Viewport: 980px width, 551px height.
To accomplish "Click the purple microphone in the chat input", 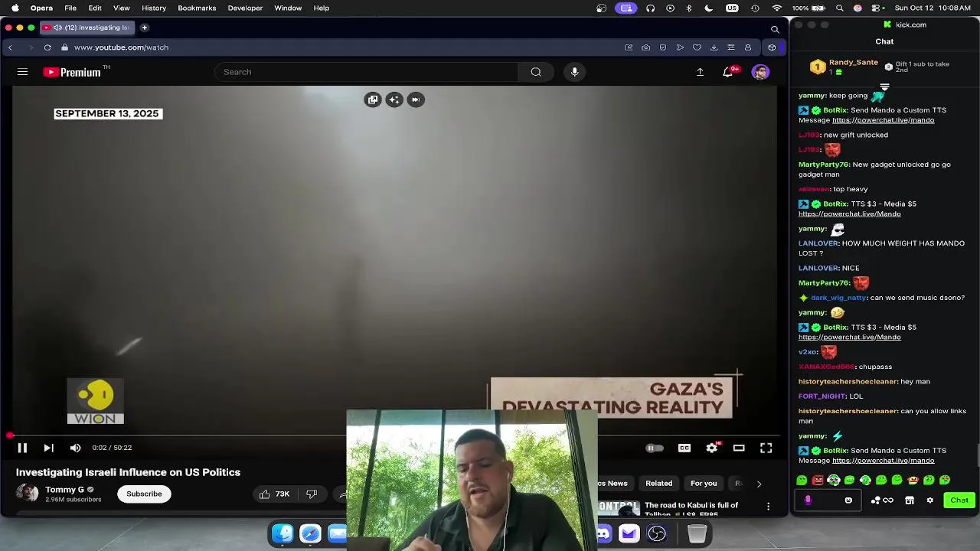I will (808, 500).
